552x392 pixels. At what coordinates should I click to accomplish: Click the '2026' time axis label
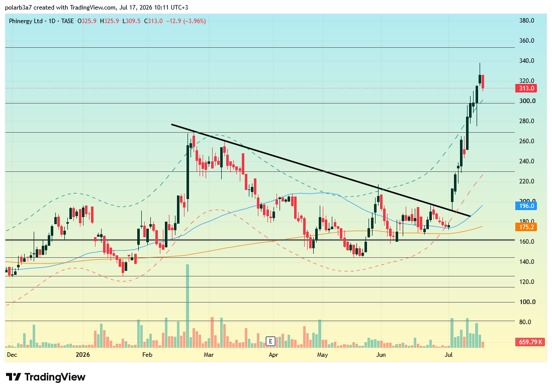point(83,355)
